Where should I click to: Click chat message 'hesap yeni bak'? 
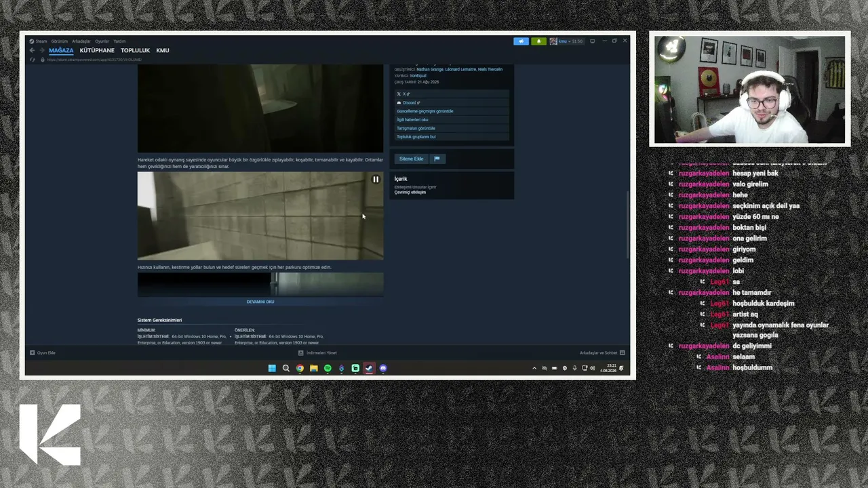[755, 174]
